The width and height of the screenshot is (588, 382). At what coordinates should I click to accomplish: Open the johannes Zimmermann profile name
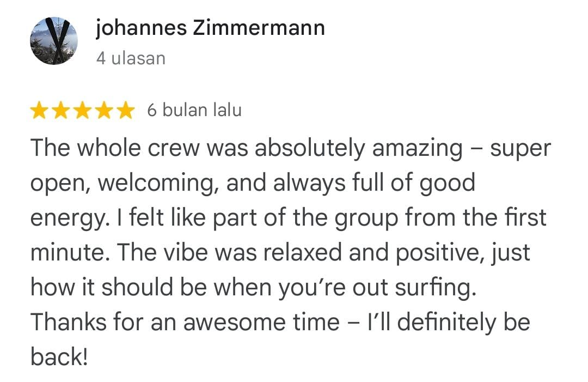point(210,28)
